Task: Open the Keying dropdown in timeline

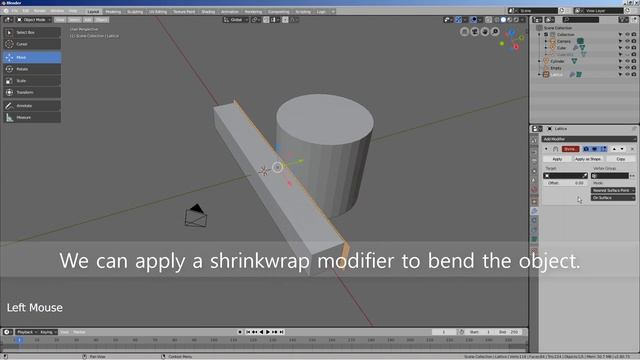Action: 48,332
